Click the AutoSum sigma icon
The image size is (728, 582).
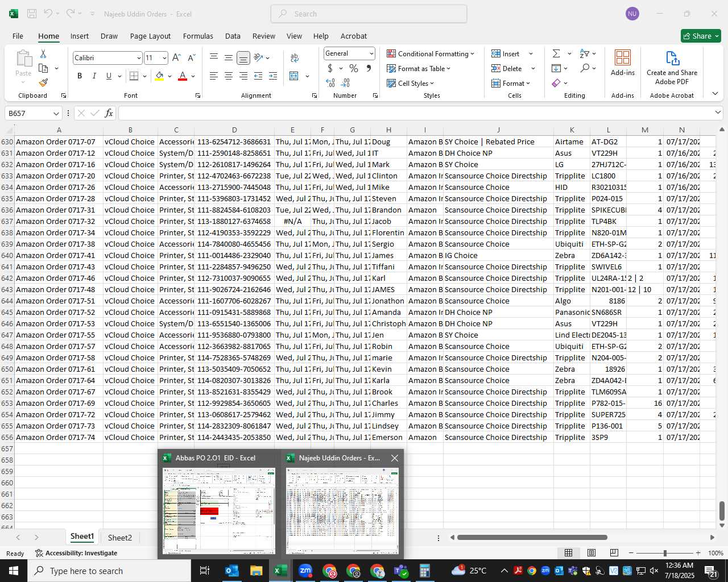click(x=556, y=53)
